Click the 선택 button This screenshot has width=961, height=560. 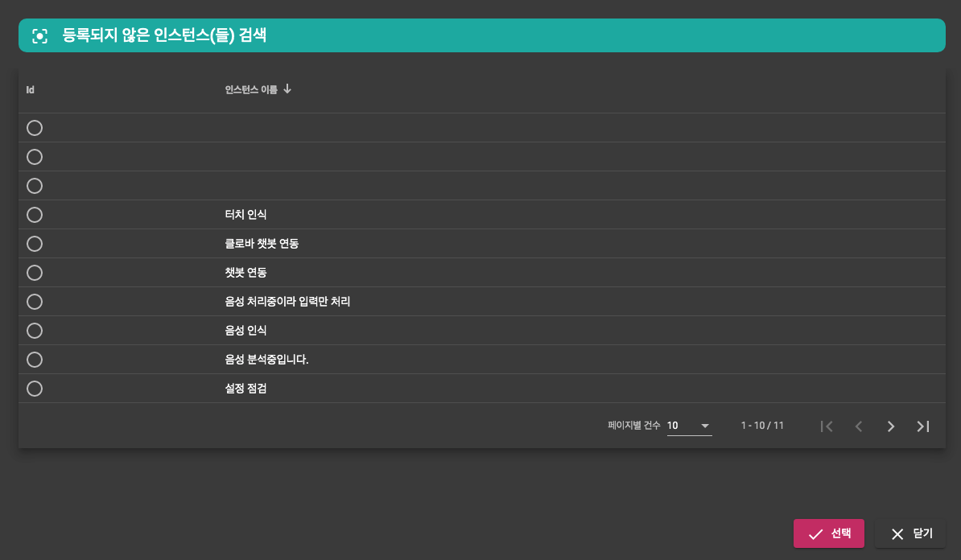click(x=829, y=533)
